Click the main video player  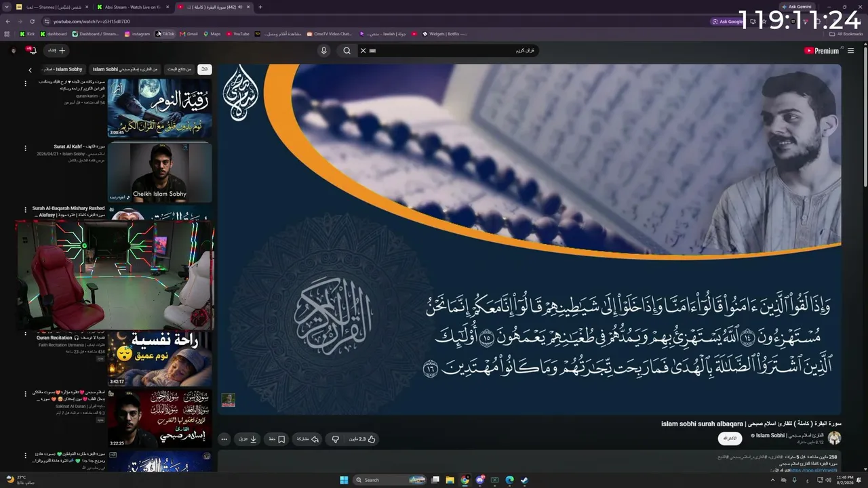click(530, 239)
